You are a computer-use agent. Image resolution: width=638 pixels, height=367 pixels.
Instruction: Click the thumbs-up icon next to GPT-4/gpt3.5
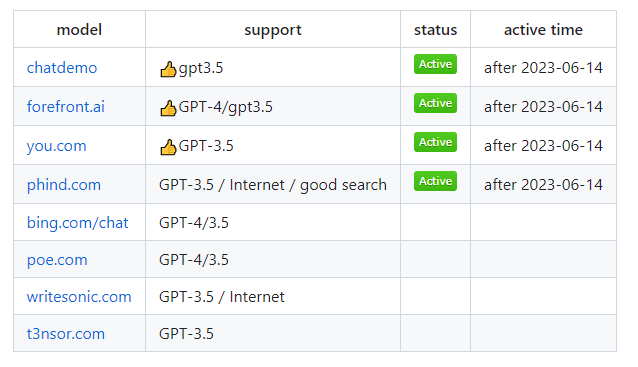[168, 108]
